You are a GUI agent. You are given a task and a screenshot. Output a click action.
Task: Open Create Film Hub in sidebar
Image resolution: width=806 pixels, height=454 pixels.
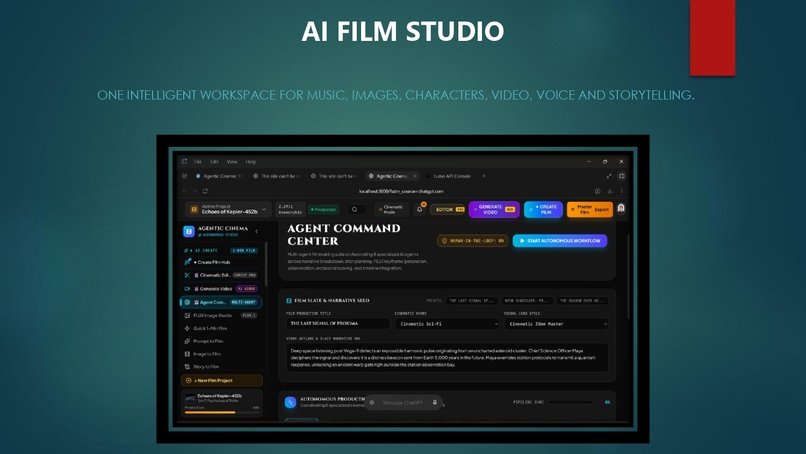tap(221, 262)
